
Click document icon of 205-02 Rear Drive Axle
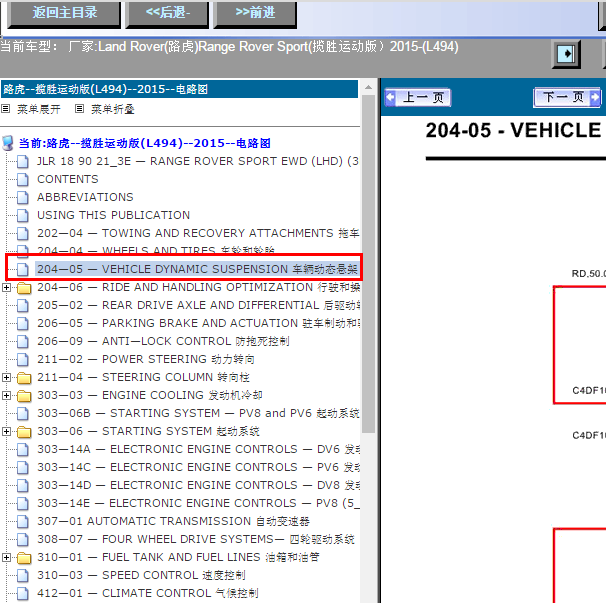[23, 306]
